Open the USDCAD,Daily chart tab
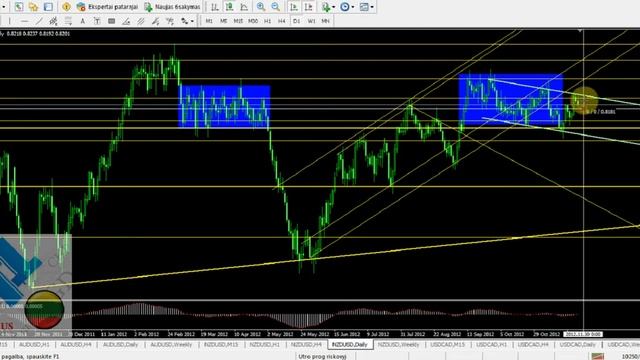 (577, 344)
